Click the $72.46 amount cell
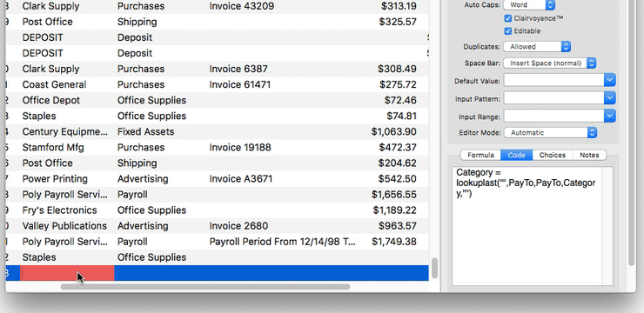644x313 pixels. [400, 100]
